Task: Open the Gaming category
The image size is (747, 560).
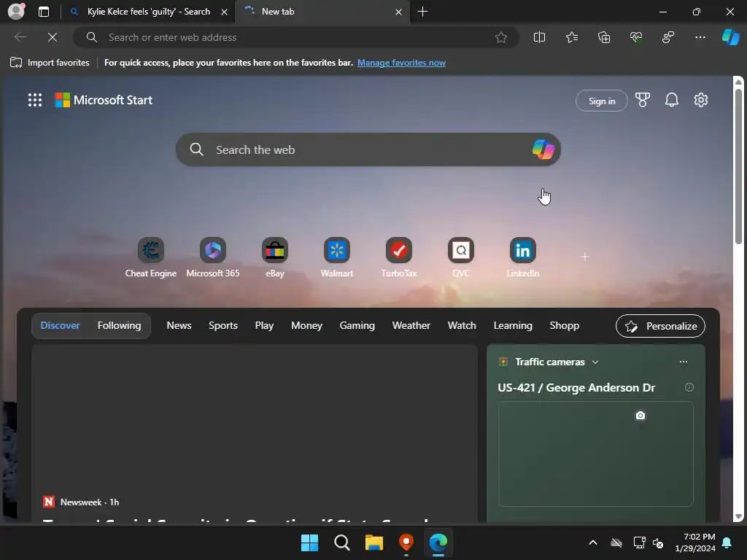Action: tap(357, 326)
